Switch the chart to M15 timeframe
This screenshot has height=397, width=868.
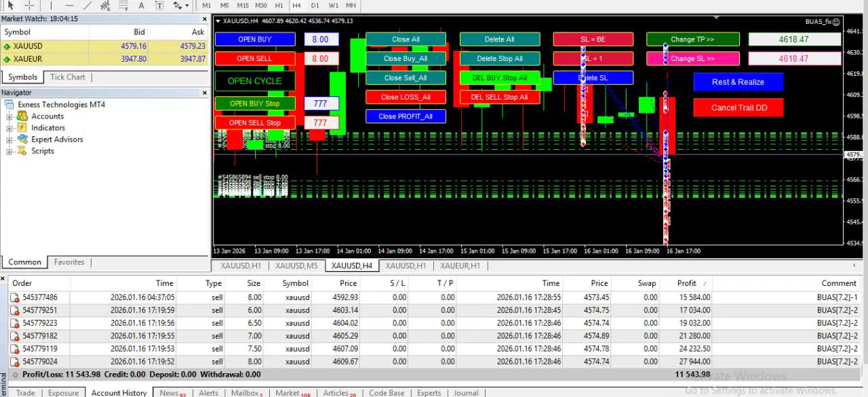pos(243,5)
